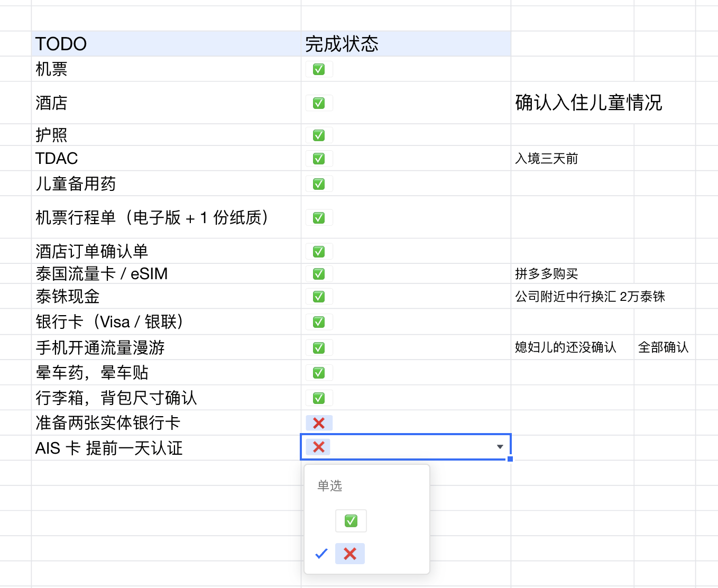Click green check status for 酒店 row

click(x=319, y=103)
